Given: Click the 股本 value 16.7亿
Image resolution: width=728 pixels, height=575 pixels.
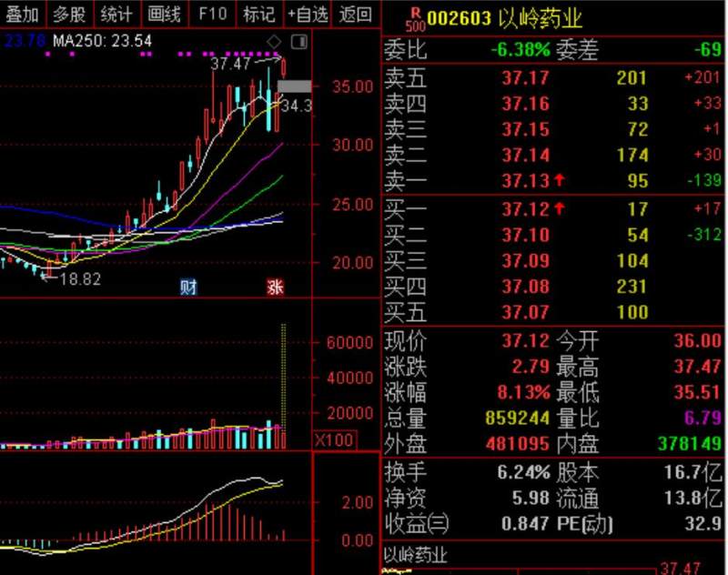Looking at the screenshot, I should point(693,472).
